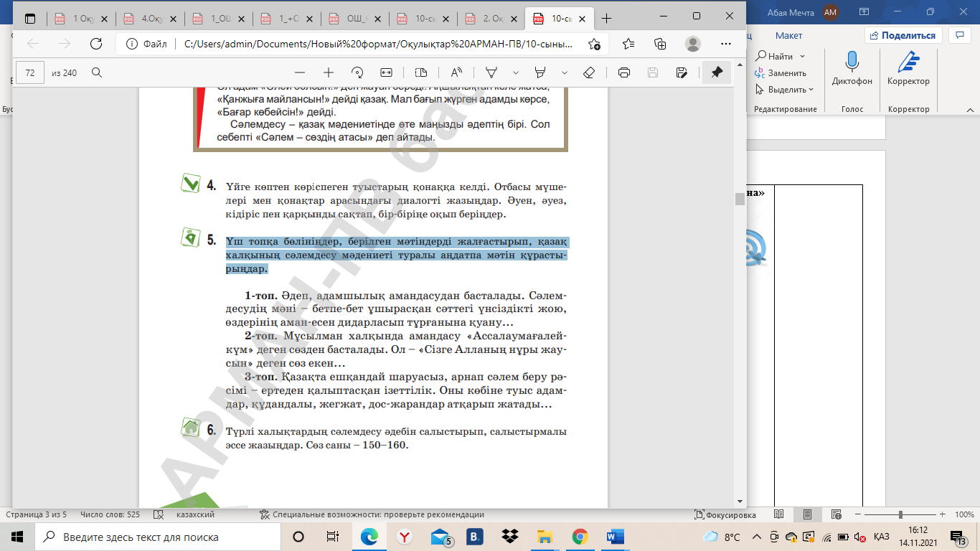Screen dimensions: 980x551
Task: Adjust the Word zoom slider
Action: coord(901,514)
